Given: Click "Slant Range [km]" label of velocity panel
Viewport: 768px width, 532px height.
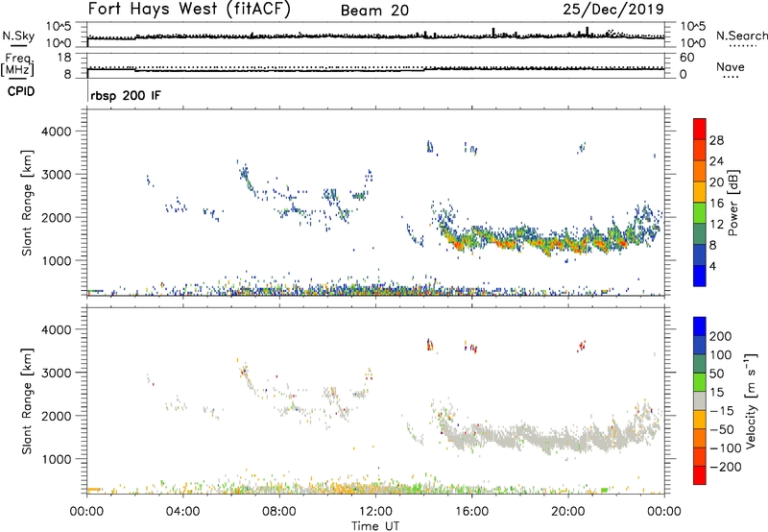Looking at the screenshot, I should pyautogui.click(x=27, y=400).
